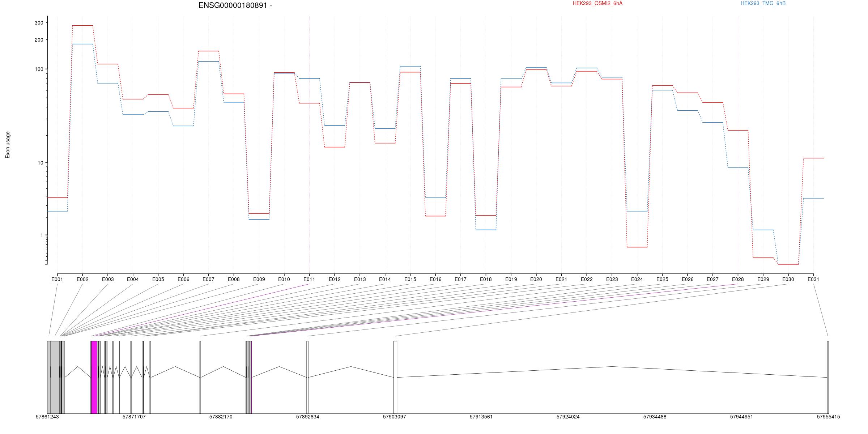Click the y-axis tick value 300

point(39,23)
